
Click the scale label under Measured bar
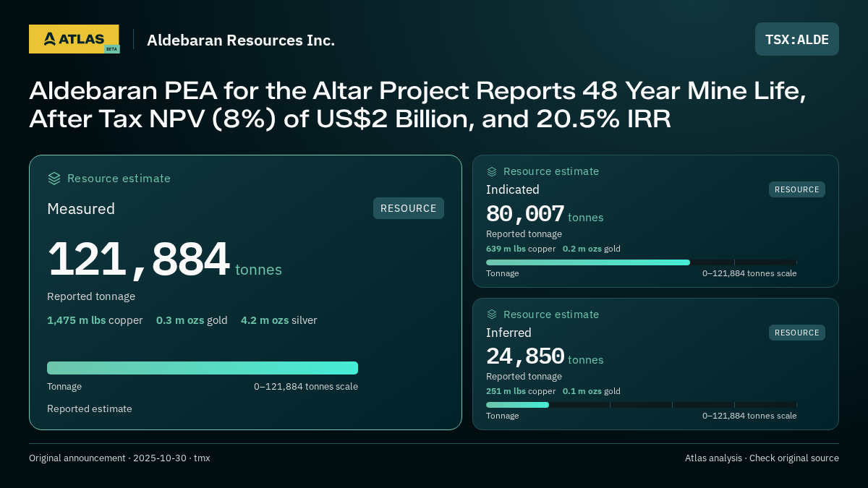(x=306, y=387)
